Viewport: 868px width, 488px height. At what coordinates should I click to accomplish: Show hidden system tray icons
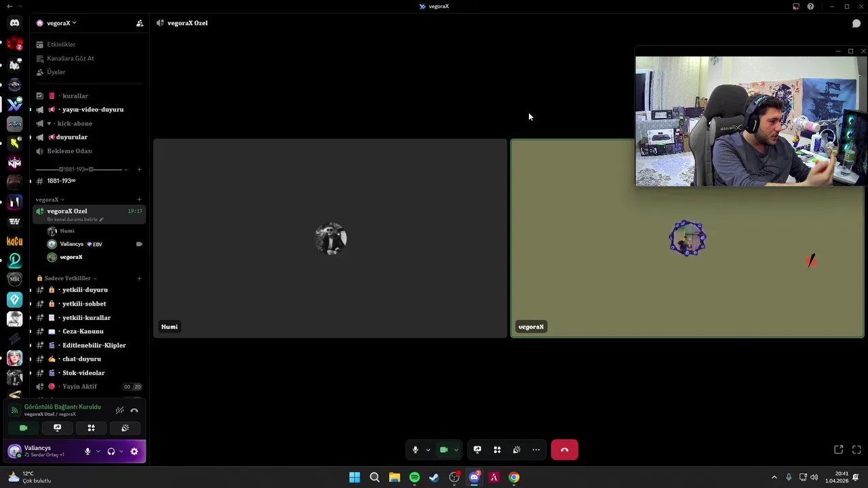tap(774, 477)
